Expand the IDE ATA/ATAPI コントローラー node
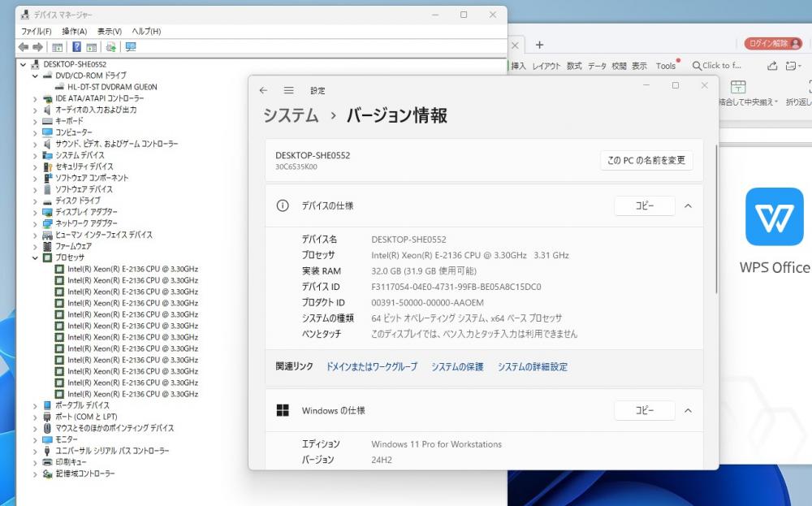This screenshot has width=812, height=506. coord(35,98)
